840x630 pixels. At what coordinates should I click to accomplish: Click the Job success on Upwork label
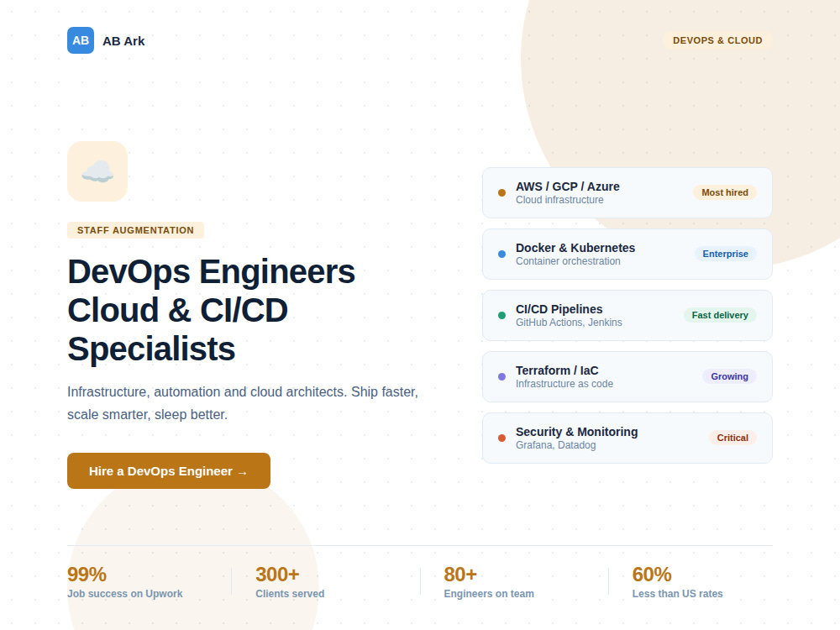125,594
